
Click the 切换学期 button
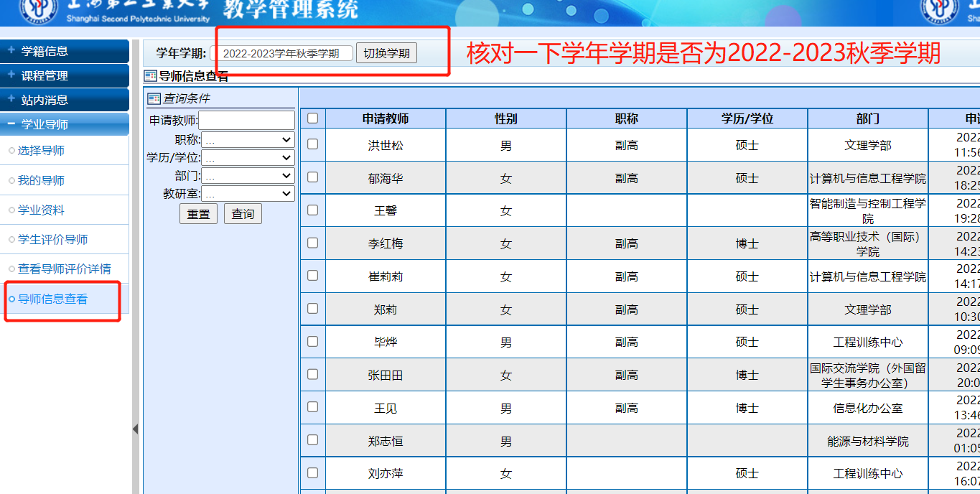pos(386,53)
